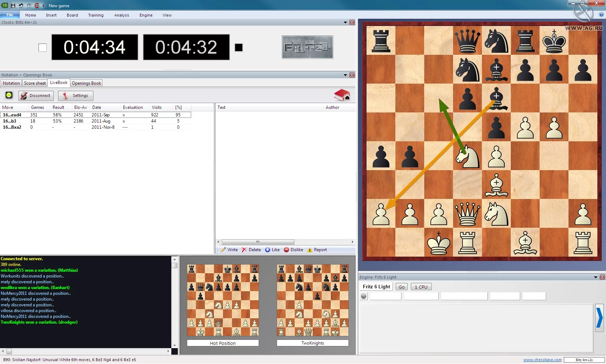The height and width of the screenshot is (364, 606).
Task: Click the comment list scroll right arrow
Action: tap(352, 242)
